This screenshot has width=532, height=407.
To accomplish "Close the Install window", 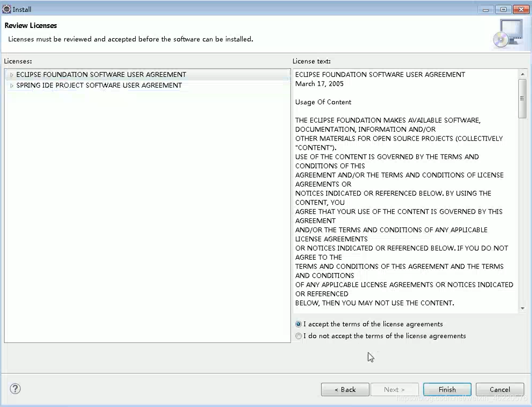I will 521,10.
